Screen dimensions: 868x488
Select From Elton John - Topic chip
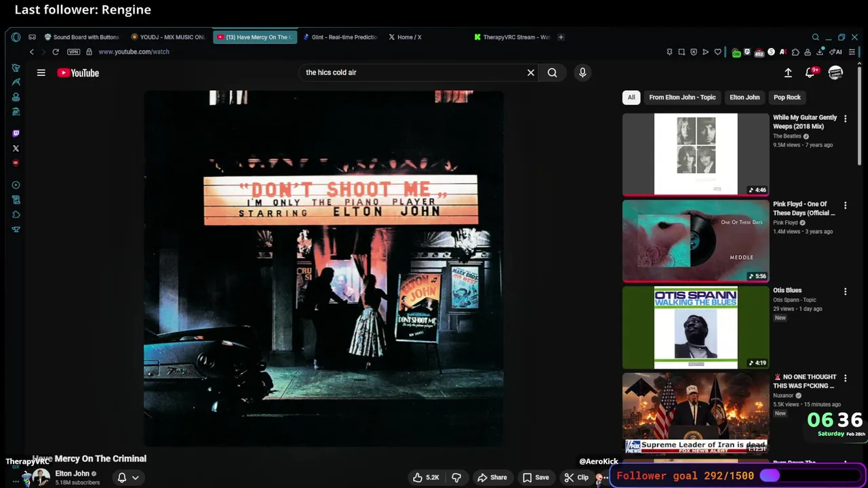(682, 98)
